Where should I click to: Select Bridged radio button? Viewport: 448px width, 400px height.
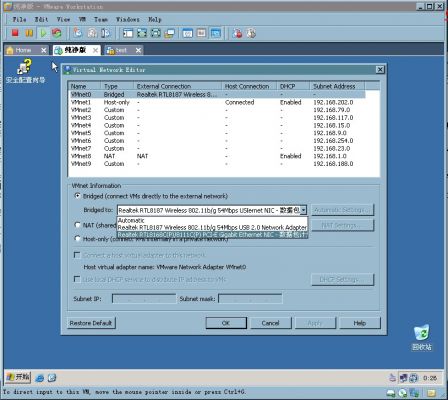pyautogui.click(x=77, y=196)
